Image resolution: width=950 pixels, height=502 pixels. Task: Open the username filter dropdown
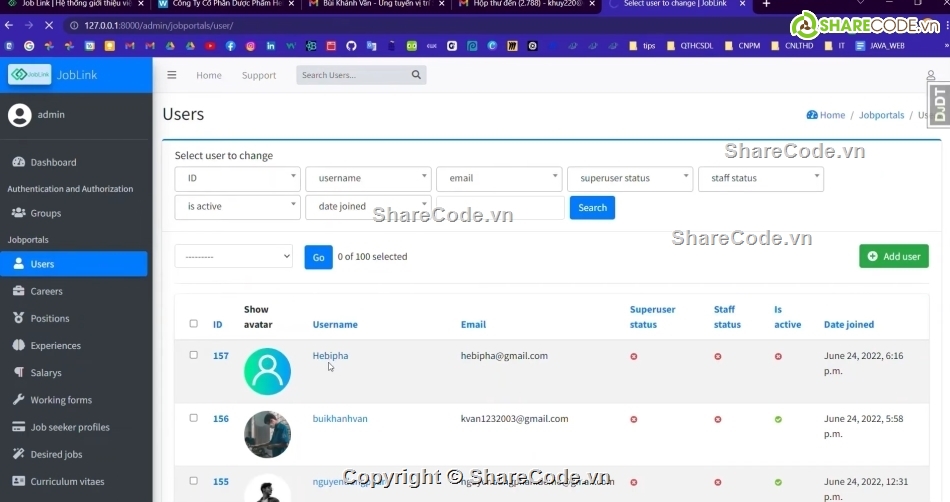point(368,179)
